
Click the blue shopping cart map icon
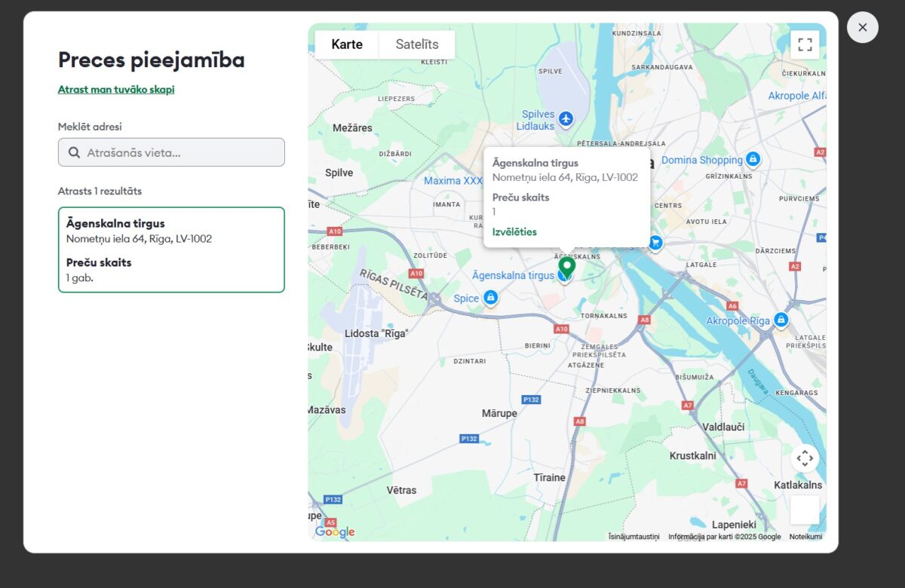coord(655,243)
